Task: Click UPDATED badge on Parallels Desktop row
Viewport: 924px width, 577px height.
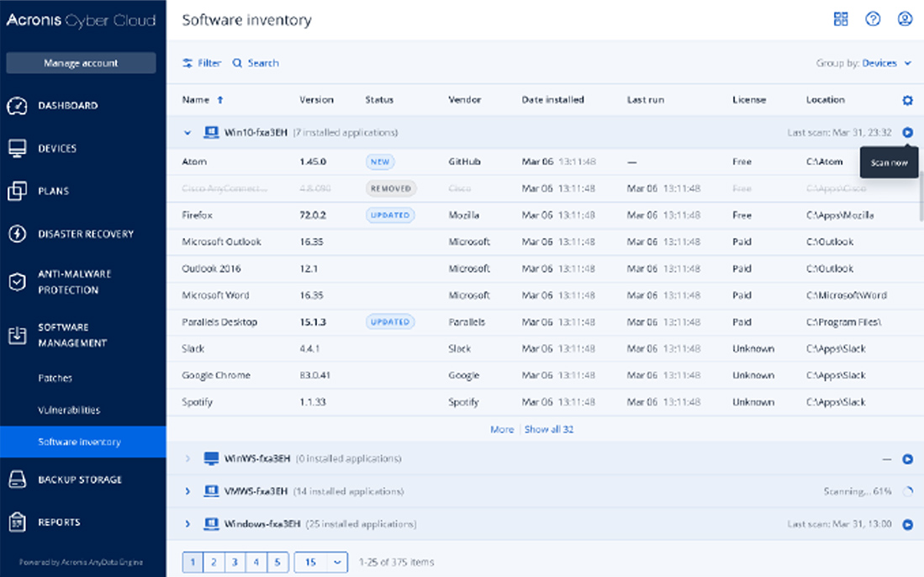Action: point(390,322)
